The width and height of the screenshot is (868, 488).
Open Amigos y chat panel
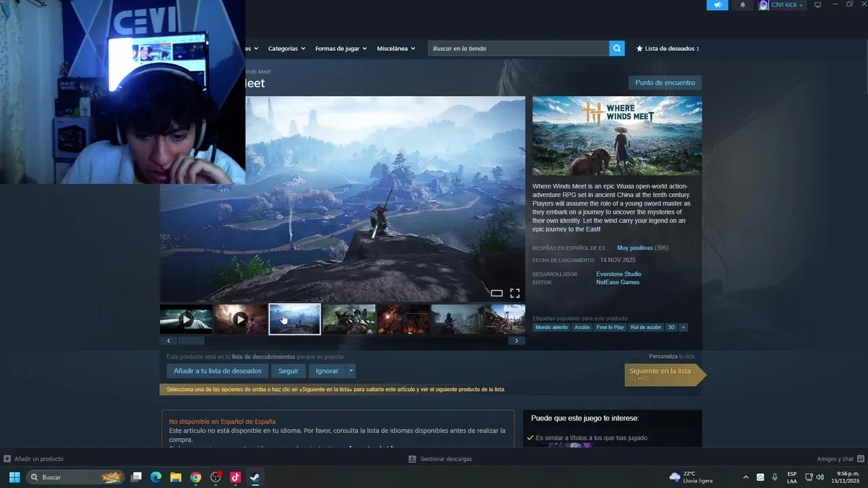click(x=840, y=459)
